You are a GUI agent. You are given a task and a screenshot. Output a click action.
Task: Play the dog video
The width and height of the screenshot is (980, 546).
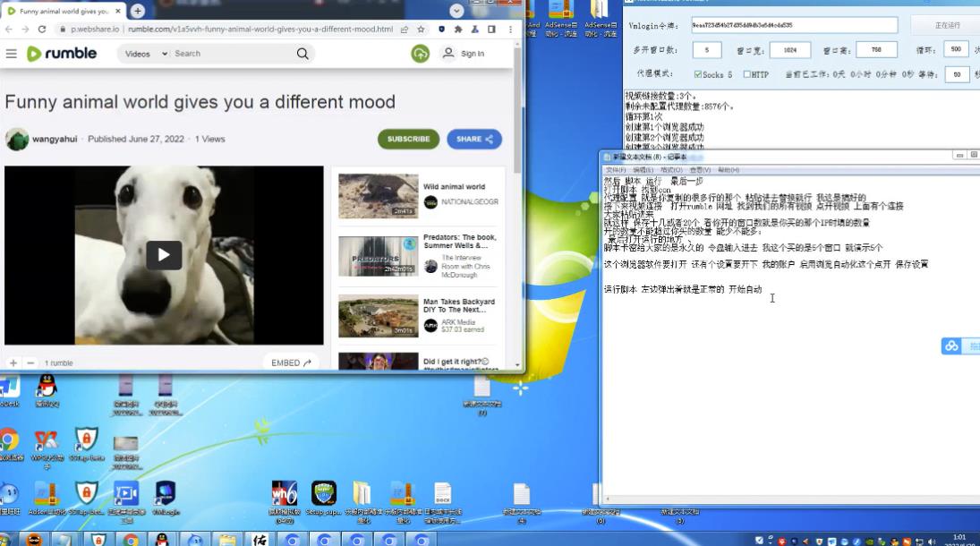164,255
